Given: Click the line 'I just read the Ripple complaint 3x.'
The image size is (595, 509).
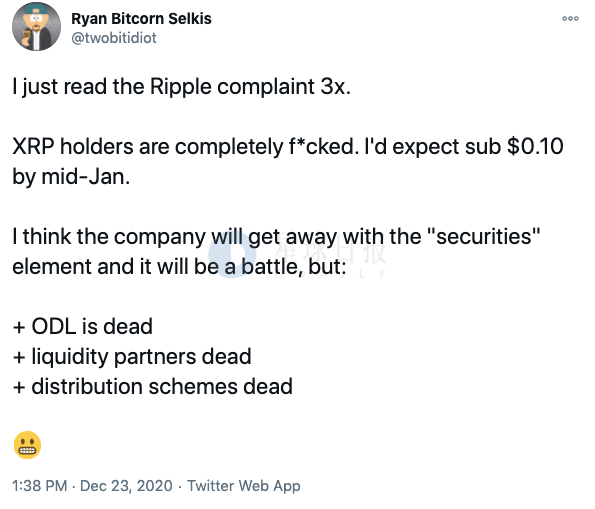Looking at the screenshot, I should (x=181, y=87).
